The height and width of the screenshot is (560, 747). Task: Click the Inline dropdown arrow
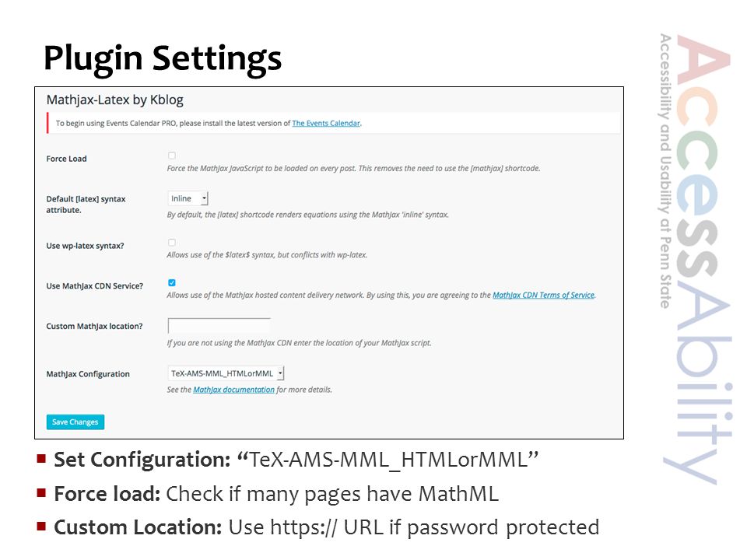pyautogui.click(x=205, y=198)
